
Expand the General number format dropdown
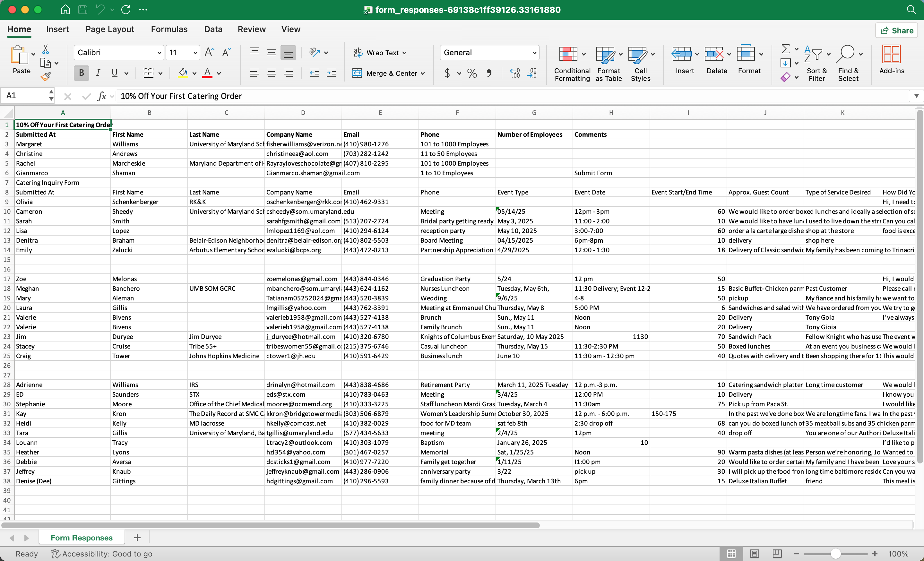[534, 53]
